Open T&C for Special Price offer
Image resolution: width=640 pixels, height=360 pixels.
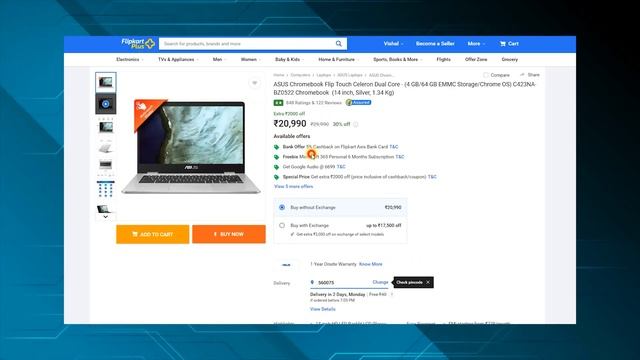(x=432, y=177)
